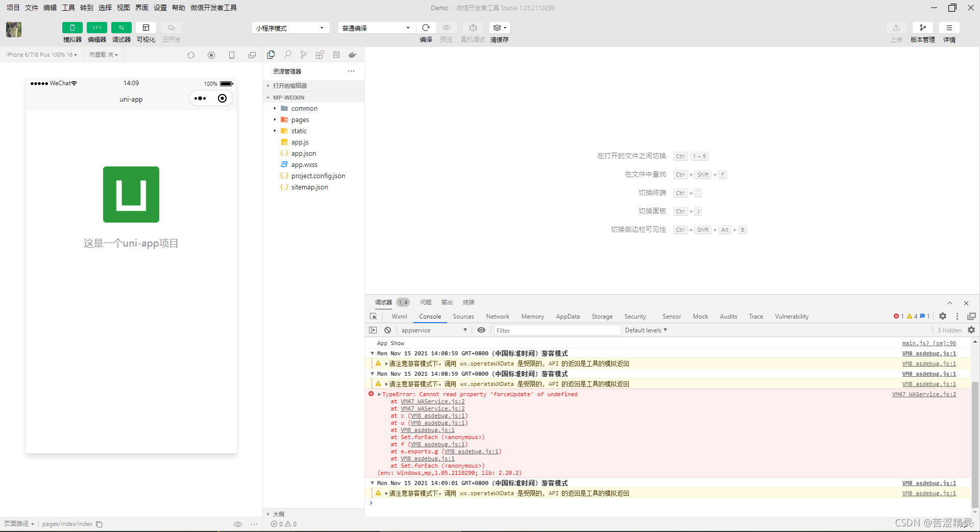Open resource manager more options ellipsis
The height and width of the screenshot is (532, 980).
351,71
